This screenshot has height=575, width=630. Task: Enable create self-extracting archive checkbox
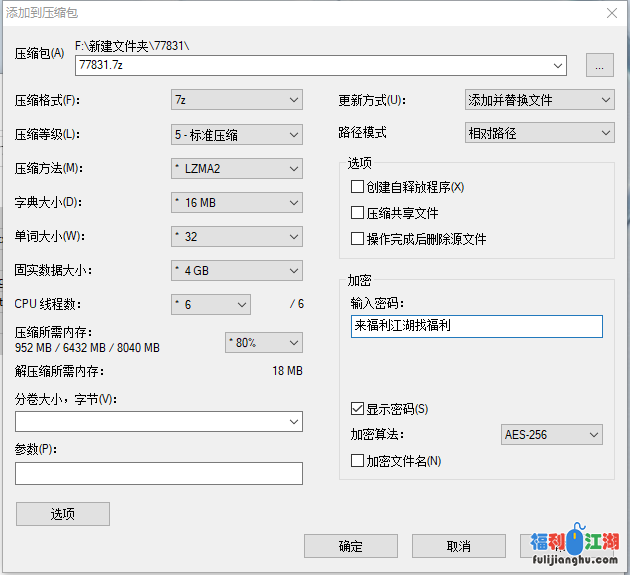coord(357,187)
